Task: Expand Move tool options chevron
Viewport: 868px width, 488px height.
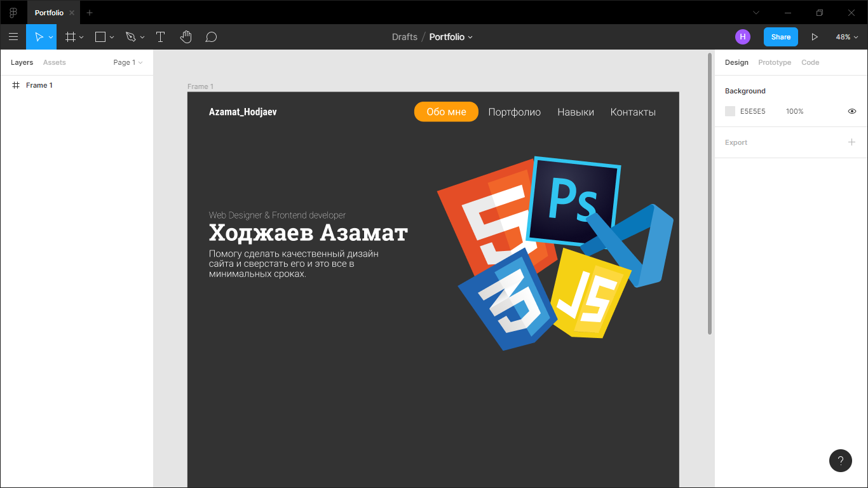Action: click(51, 37)
